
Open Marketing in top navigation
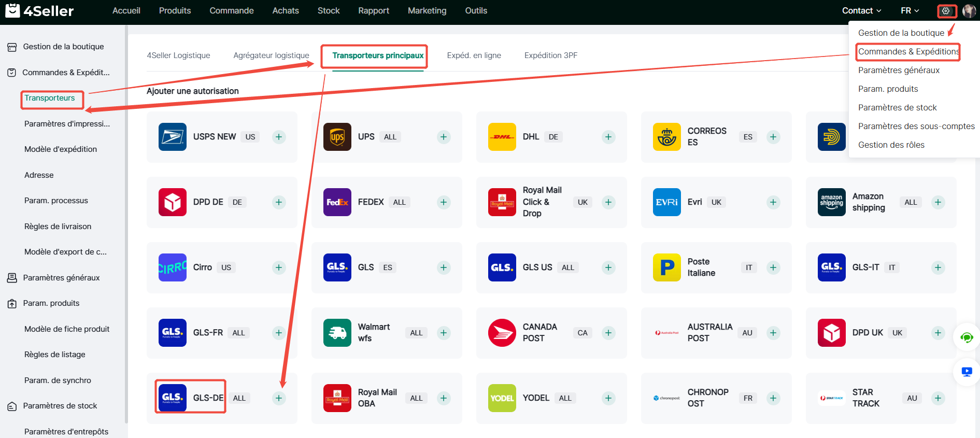427,11
